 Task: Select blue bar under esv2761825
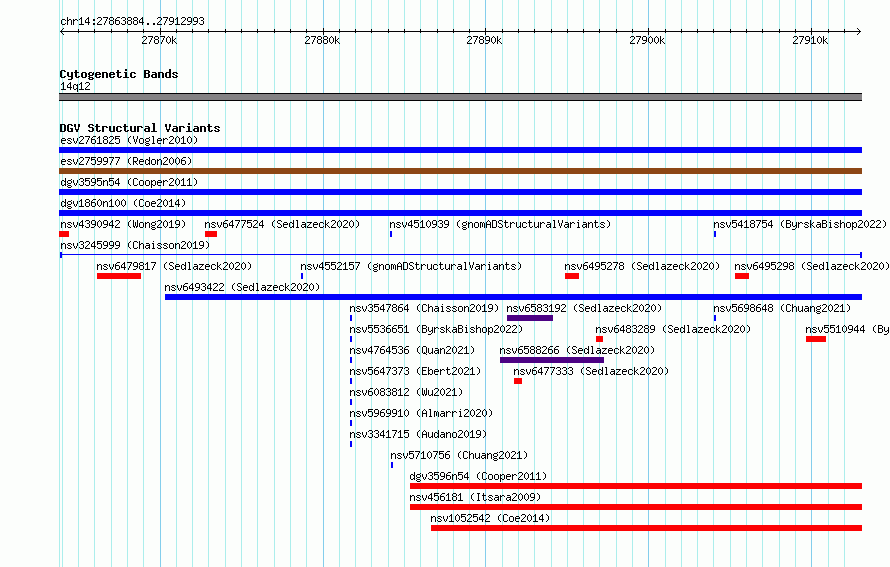pos(460,150)
